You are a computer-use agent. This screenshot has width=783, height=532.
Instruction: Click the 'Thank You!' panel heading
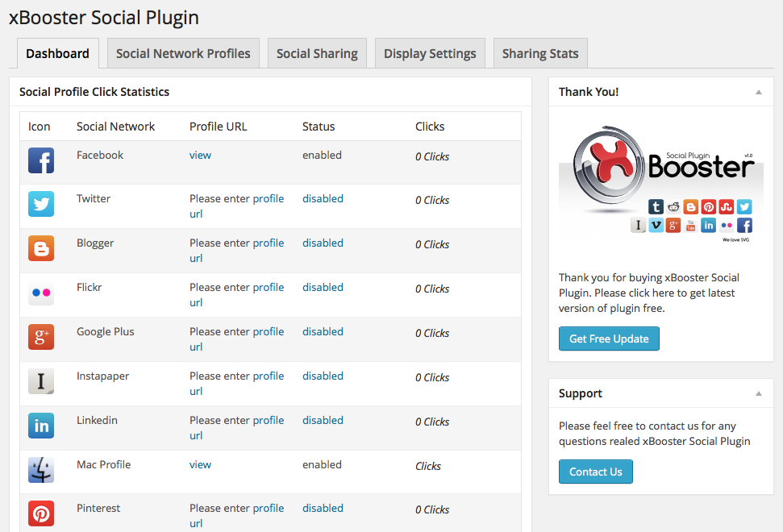tap(589, 92)
